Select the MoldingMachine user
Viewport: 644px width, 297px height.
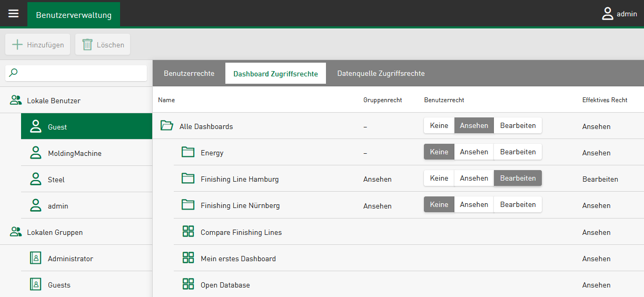pos(74,153)
